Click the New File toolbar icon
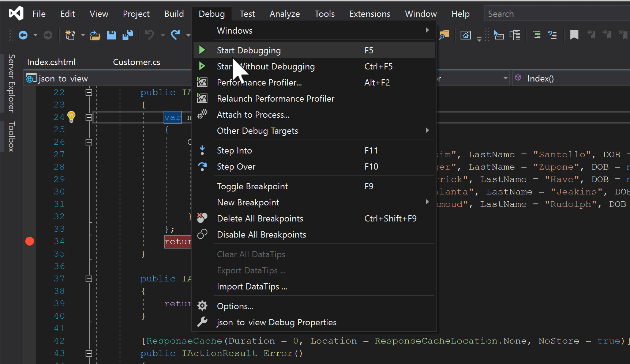Viewport: 630px width, 364px height. pos(70,35)
